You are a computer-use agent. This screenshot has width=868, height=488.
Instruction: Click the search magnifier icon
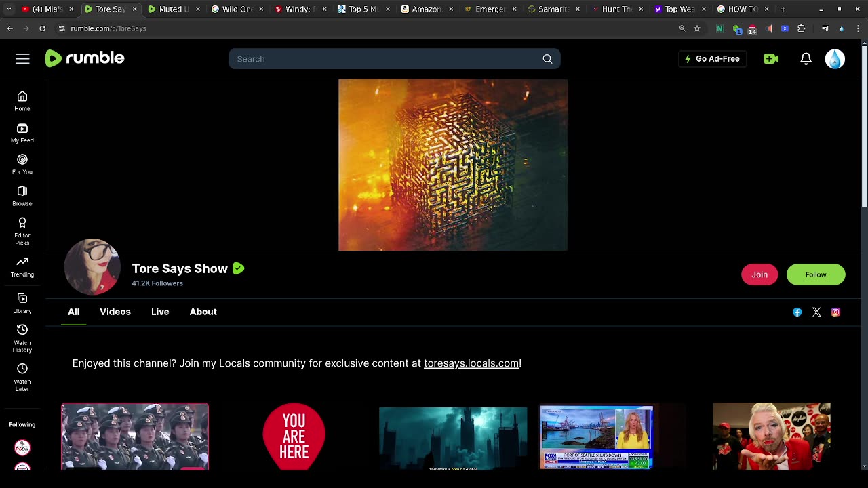pyautogui.click(x=547, y=59)
